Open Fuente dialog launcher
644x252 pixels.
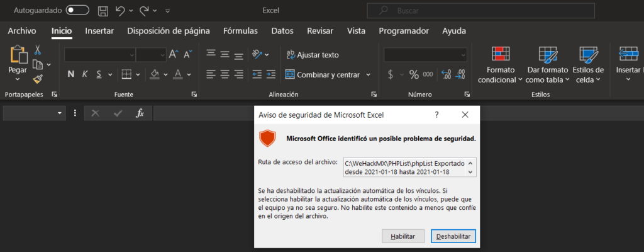194,94
